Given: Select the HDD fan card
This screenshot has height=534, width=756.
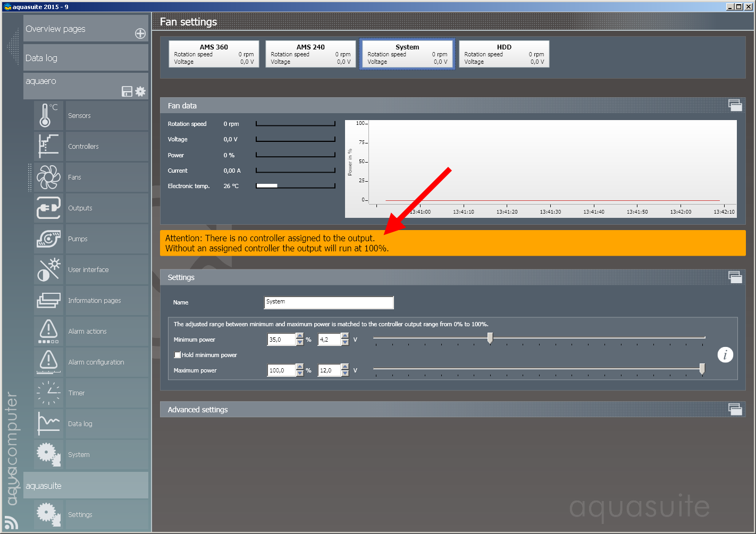Looking at the screenshot, I should click(504, 54).
